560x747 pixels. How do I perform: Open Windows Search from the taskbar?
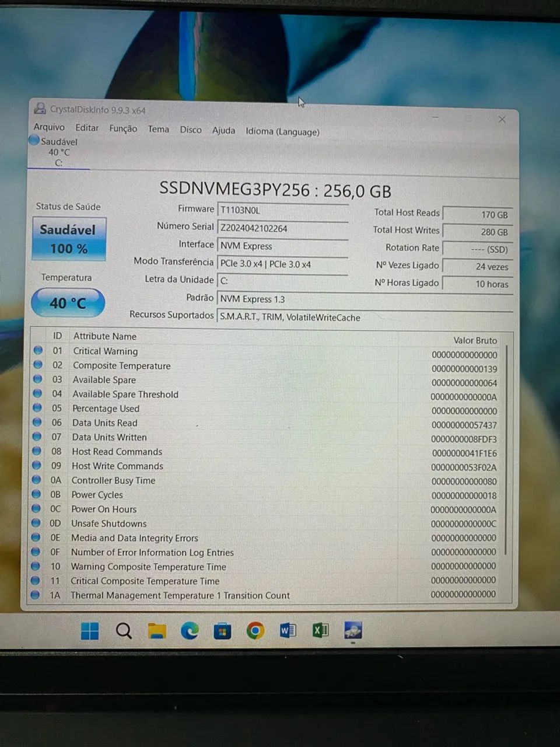coord(124,631)
